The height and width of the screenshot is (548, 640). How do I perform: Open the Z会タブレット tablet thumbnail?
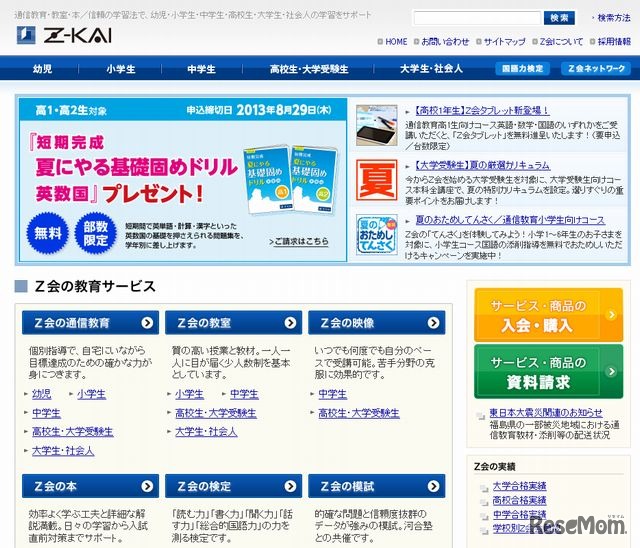tap(376, 125)
